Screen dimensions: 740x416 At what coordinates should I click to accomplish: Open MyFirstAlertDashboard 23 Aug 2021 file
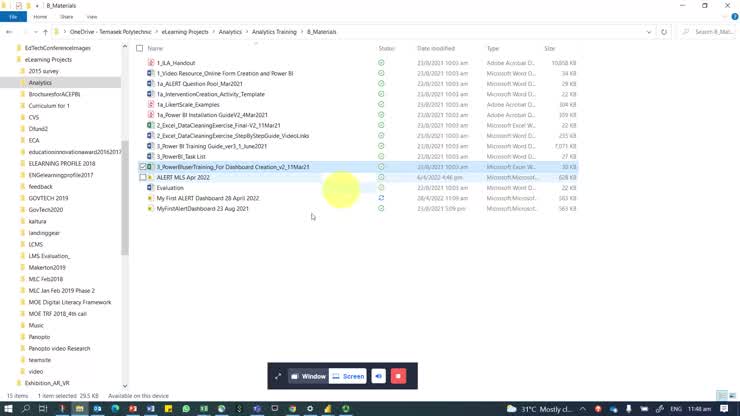[202, 208]
